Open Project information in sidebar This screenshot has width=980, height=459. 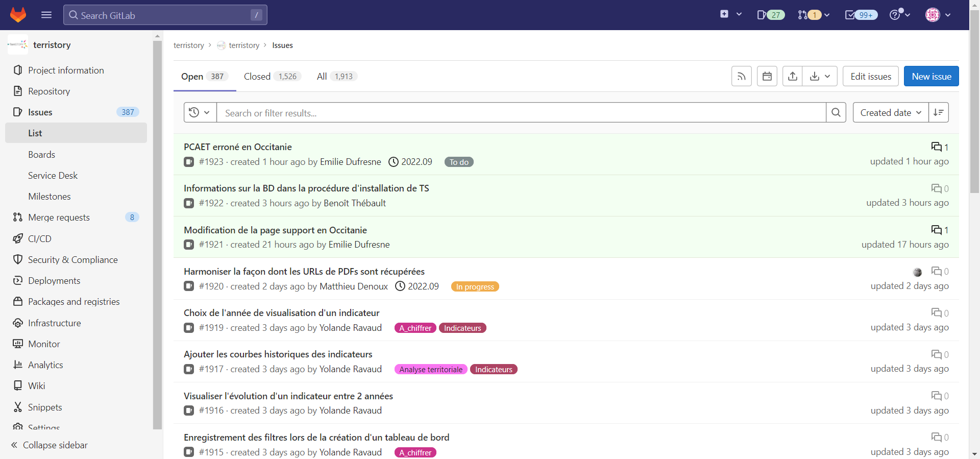tap(76, 70)
